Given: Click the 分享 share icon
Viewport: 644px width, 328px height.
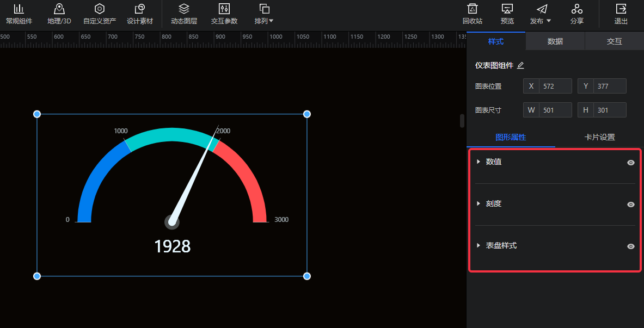Looking at the screenshot, I should click(x=576, y=9).
